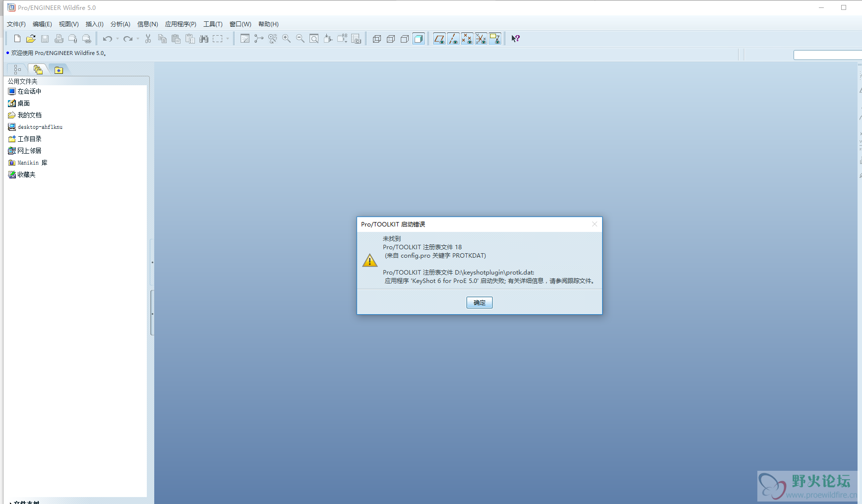
Task: Click the Zoom In magnifier
Action: pos(287,39)
